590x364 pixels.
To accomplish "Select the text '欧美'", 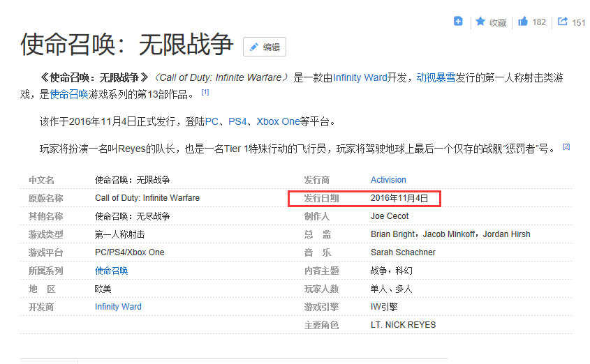I will point(103,289).
